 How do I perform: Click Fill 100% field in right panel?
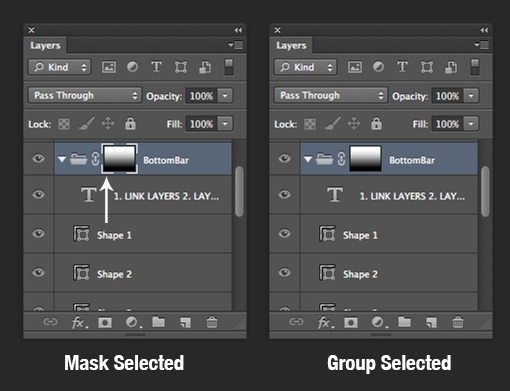(x=447, y=124)
